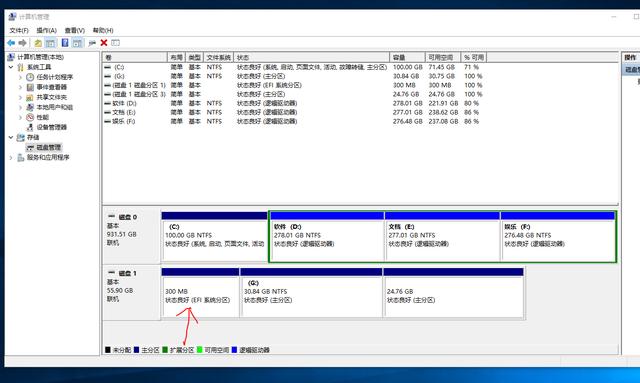The width and height of the screenshot is (640, 383).
Task: Click the dark blue 主分区 legend swatch
Action: click(136, 350)
